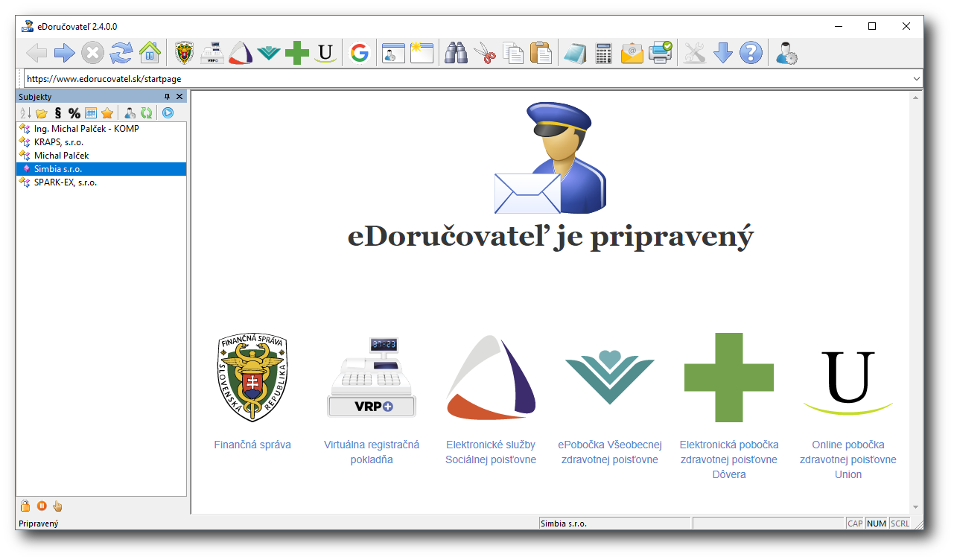Stop loading with the grey X button
This screenshot has height=560, width=954.
point(92,53)
